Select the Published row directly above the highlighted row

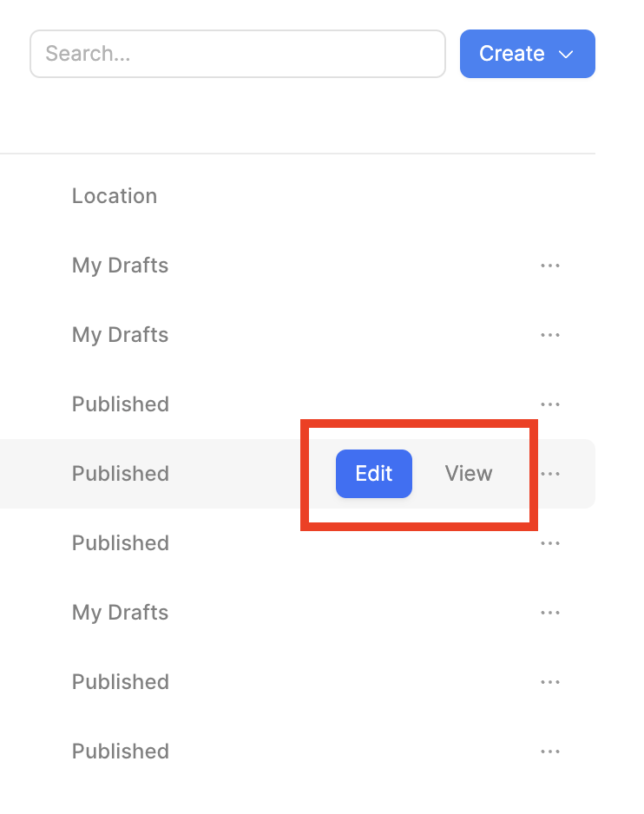[x=121, y=404]
